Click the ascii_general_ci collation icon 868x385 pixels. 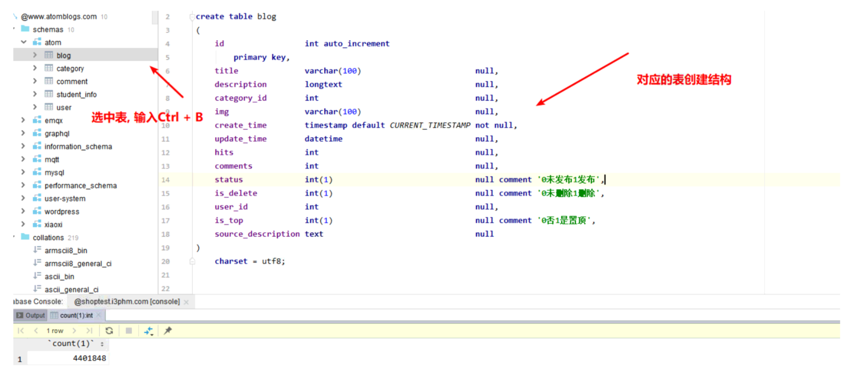pyautogui.click(x=37, y=289)
